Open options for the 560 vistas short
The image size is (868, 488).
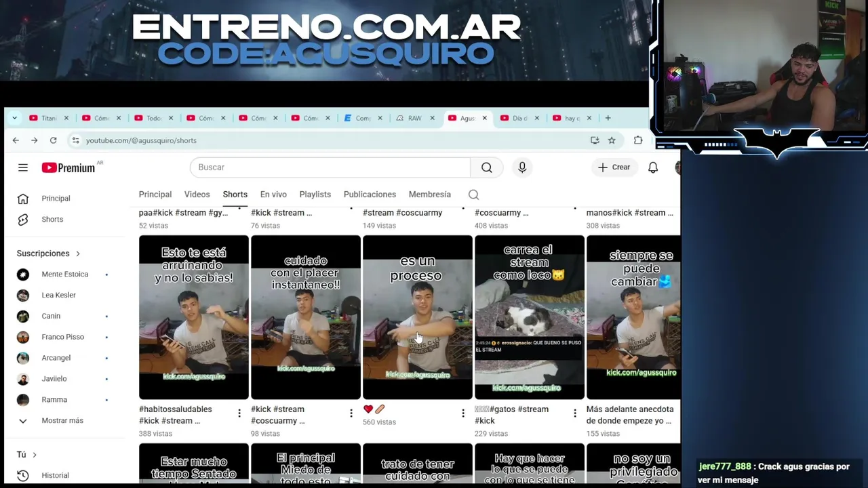point(463,413)
